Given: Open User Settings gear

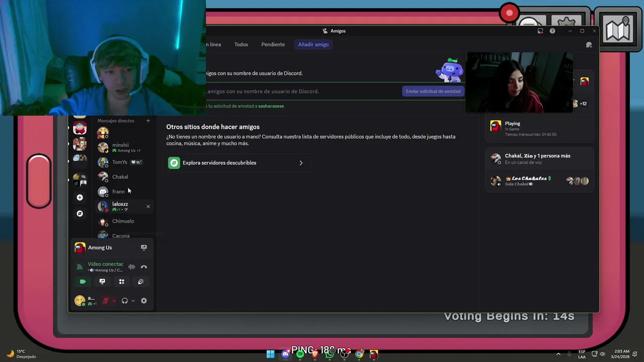Looking at the screenshot, I should (x=144, y=301).
